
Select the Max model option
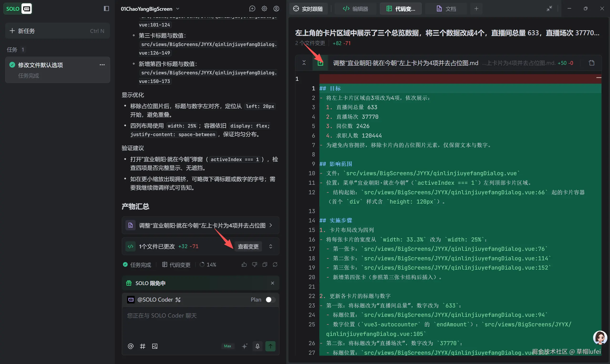pos(228,346)
